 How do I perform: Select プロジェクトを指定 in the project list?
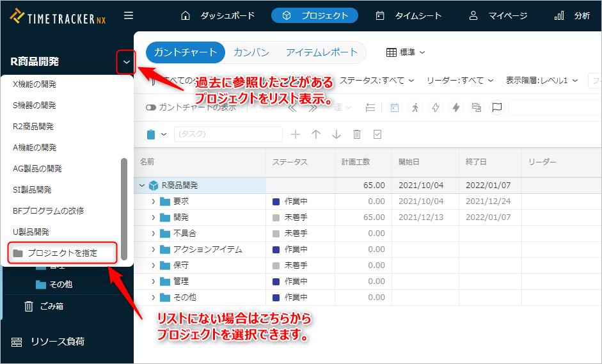point(62,253)
